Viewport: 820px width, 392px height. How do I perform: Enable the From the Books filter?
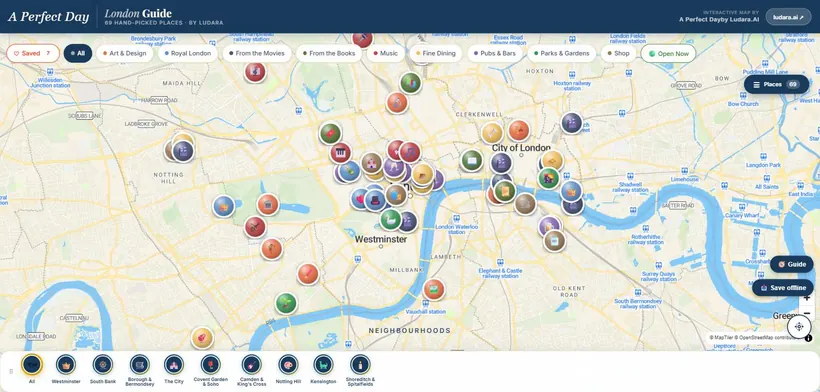tap(329, 53)
